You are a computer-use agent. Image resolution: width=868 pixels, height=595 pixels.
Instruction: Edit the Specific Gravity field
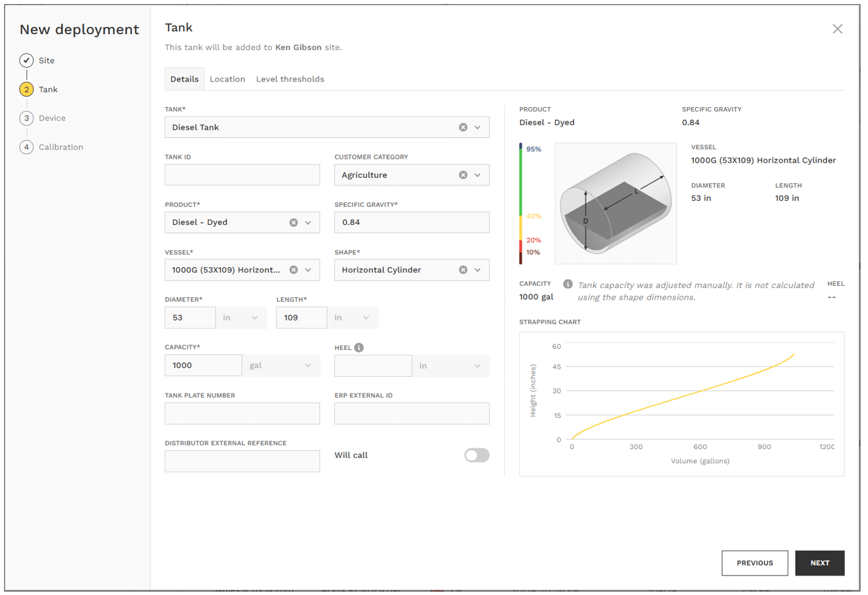point(412,222)
